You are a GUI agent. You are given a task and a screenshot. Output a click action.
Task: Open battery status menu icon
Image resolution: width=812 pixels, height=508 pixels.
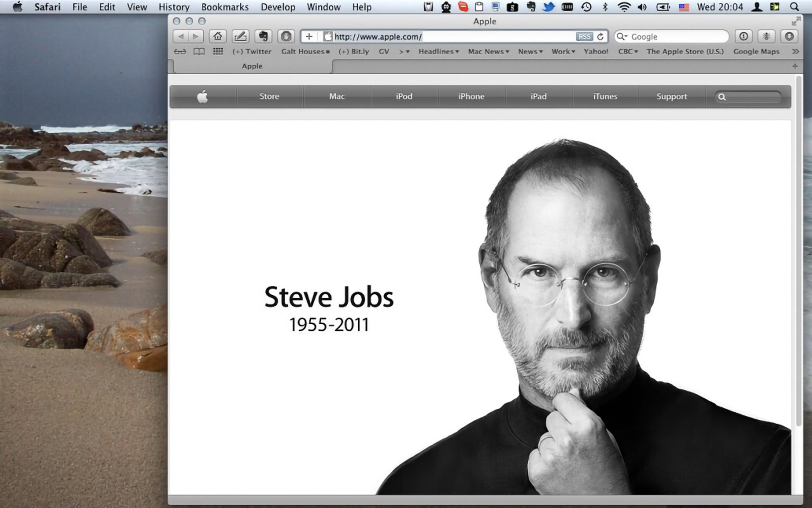tap(663, 7)
